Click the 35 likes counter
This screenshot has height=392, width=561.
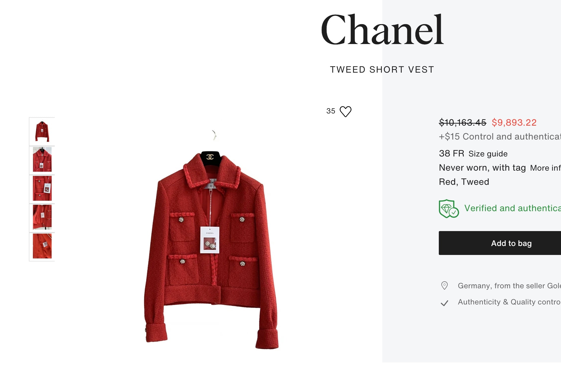click(x=331, y=111)
